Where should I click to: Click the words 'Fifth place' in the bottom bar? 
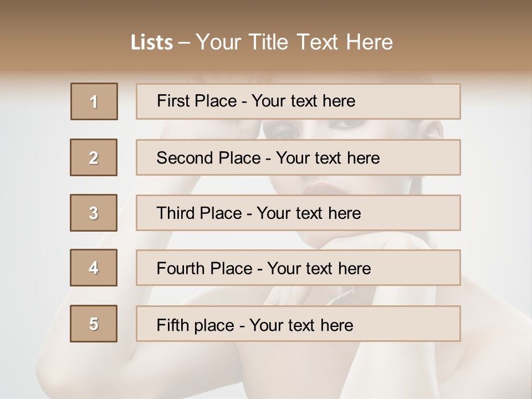click(196, 325)
